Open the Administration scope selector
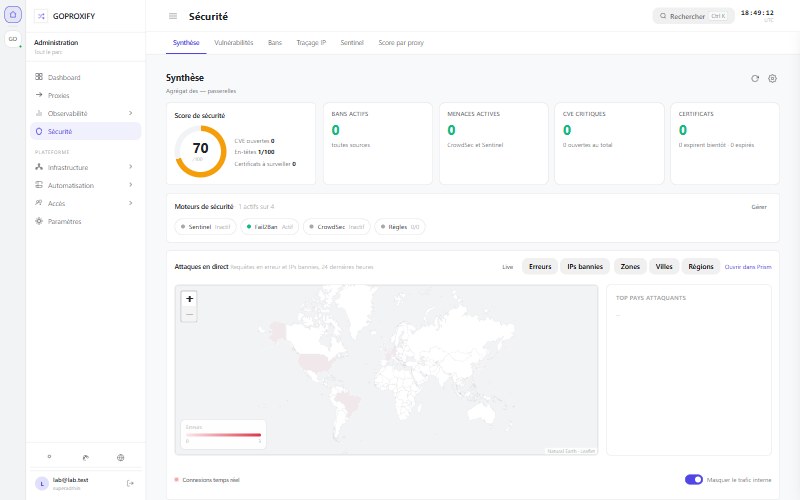 coord(85,46)
